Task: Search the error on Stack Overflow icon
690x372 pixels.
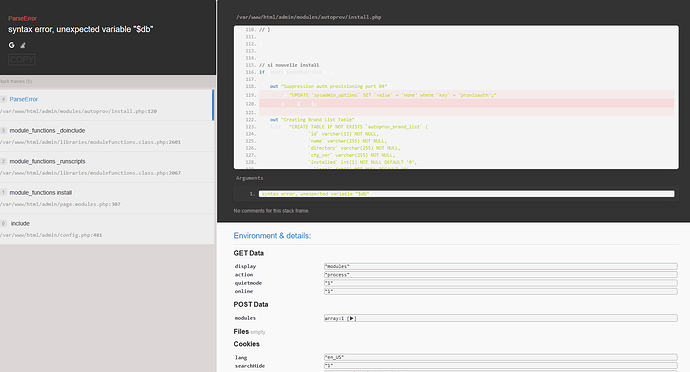Action: (x=23, y=45)
